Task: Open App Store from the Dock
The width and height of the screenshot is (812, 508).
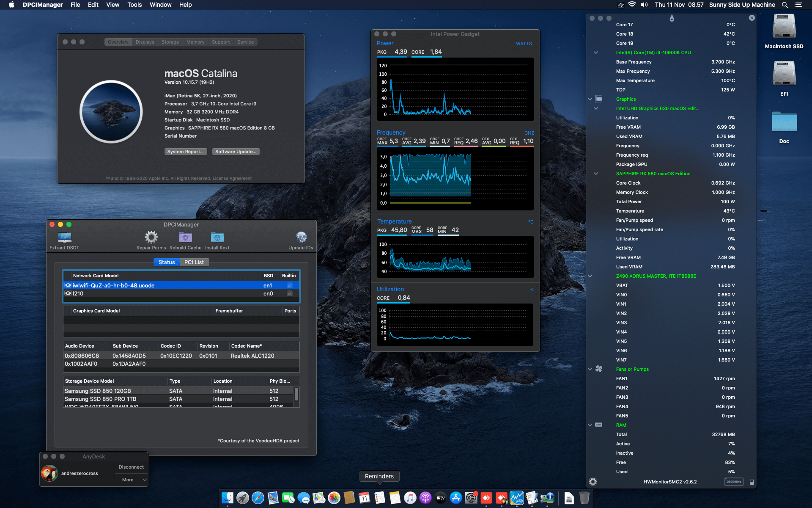Action: (x=456, y=498)
